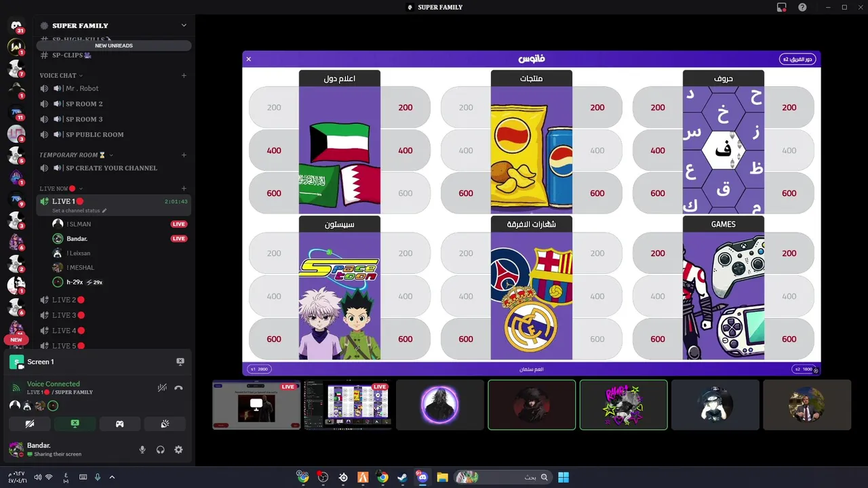Click taskbar volume speaker icon

(x=37, y=477)
